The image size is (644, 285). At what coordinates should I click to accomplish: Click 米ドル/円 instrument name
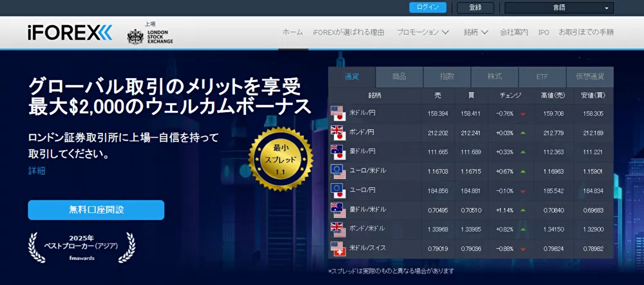coord(361,113)
